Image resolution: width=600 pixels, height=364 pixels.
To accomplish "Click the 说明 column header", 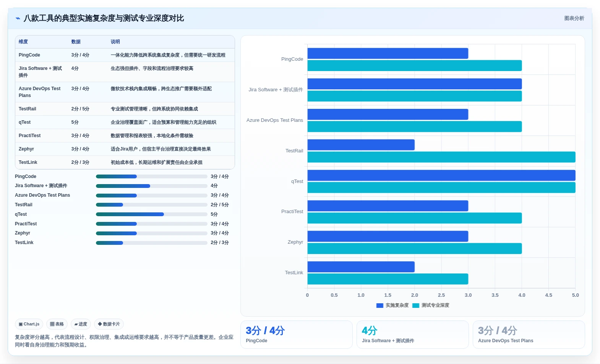I will click(x=115, y=42).
